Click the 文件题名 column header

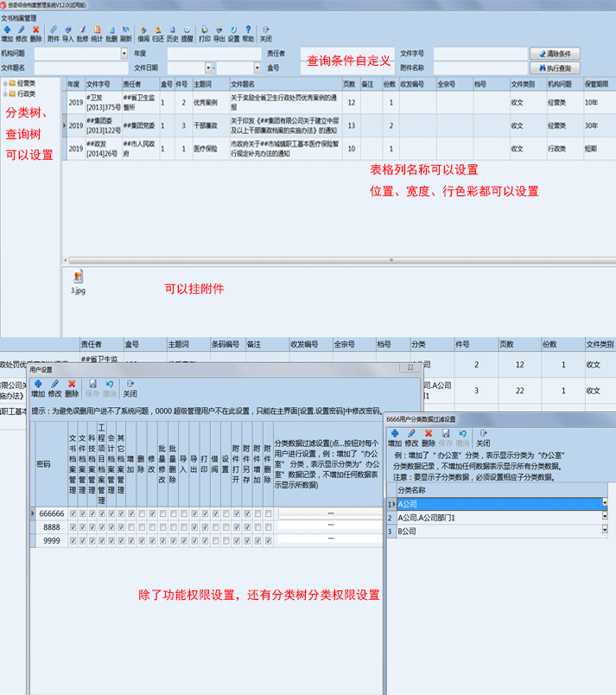click(285, 84)
